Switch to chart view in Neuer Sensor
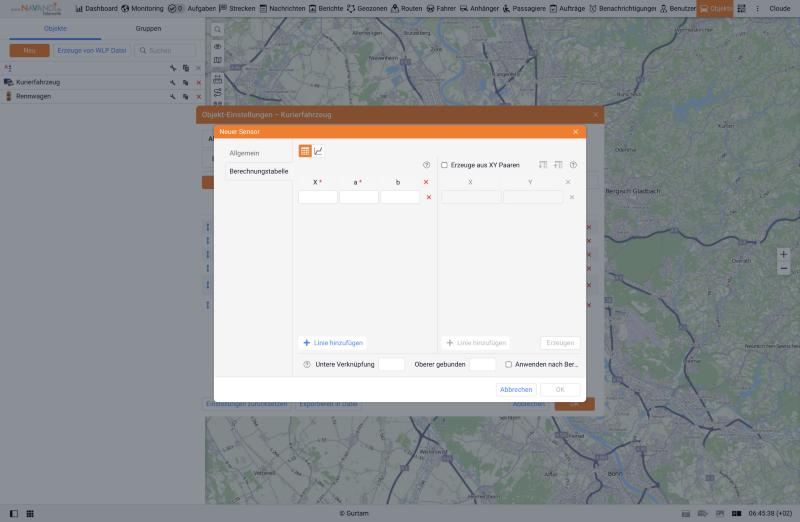Screen dimensions: 800x522 (318, 151)
